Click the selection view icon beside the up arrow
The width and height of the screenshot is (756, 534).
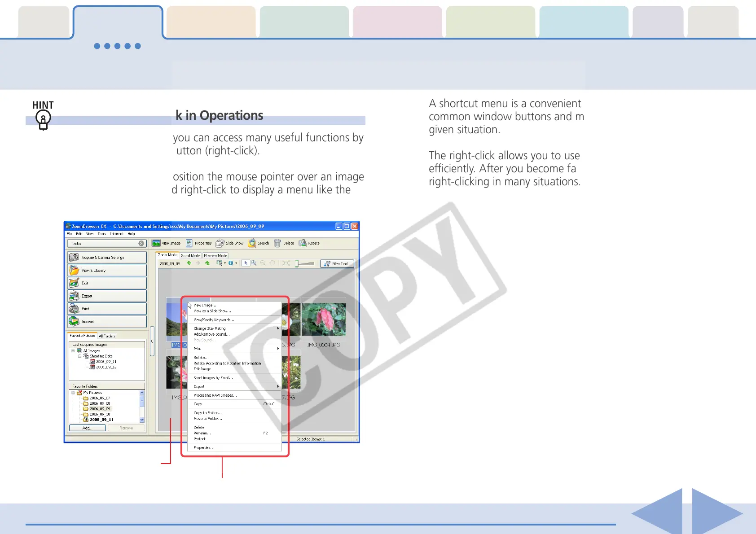[x=219, y=263]
